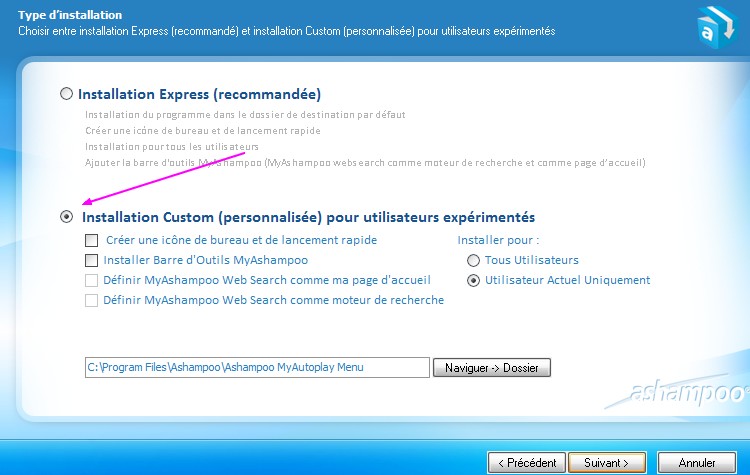Screen dimensions: 750x475
Task: Enable Installer Barre d'Outils MyAshampoo checkbox
Action: 91,260
